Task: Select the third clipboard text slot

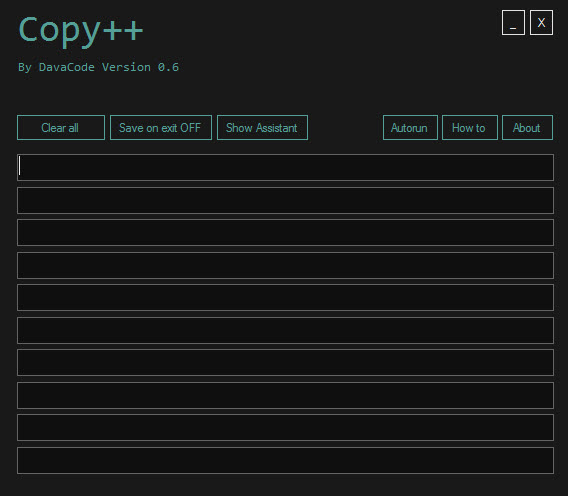Action: 285,232
